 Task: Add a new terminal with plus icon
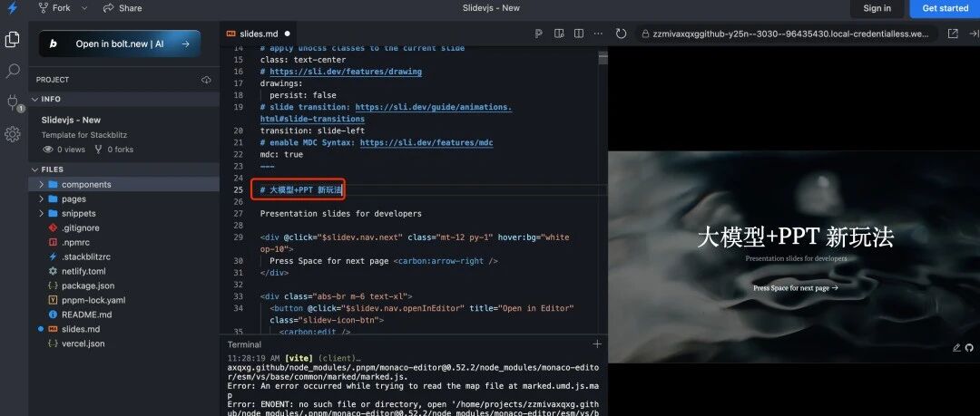[597, 344]
